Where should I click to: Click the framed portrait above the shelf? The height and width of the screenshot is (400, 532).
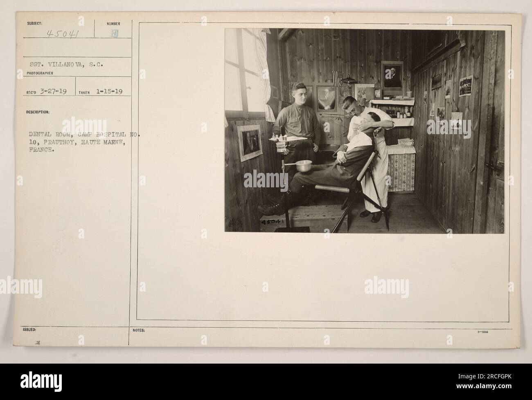(x=392, y=75)
